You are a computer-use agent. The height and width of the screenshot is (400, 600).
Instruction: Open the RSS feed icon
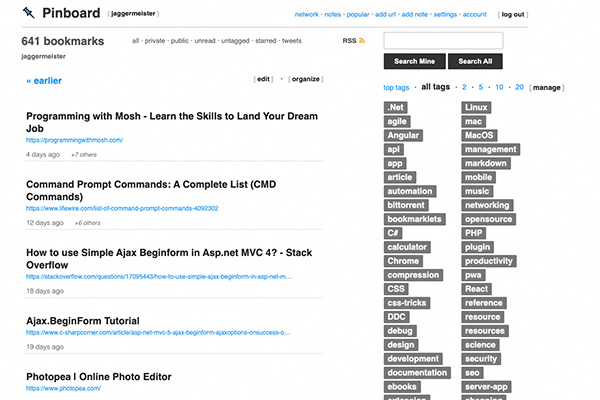(x=362, y=41)
